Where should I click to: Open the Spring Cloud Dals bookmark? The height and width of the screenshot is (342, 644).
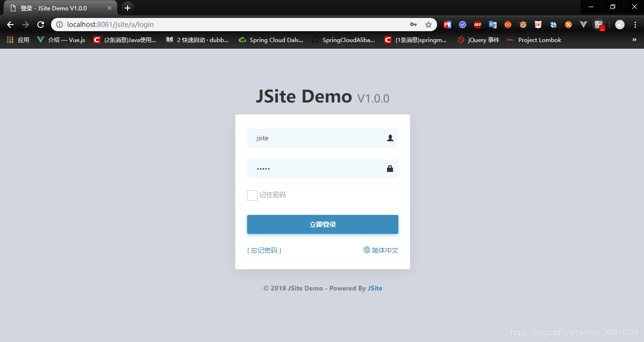coord(271,40)
